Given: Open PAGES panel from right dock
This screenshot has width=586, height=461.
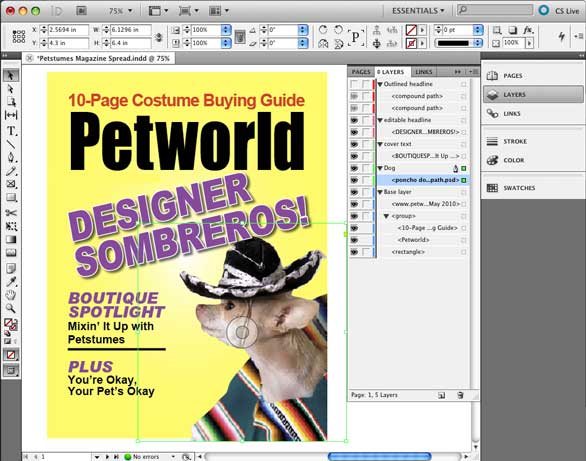Looking at the screenshot, I should [533, 76].
